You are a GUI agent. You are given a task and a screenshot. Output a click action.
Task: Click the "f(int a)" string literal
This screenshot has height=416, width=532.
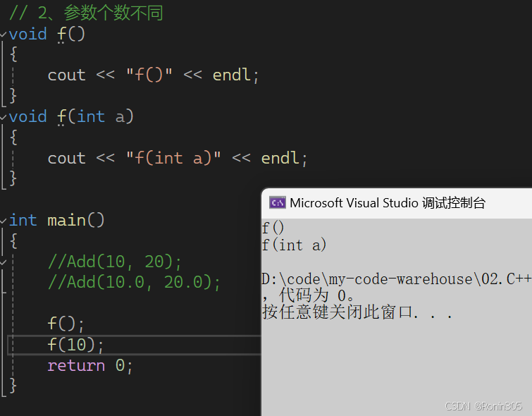click(x=173, y=158)
